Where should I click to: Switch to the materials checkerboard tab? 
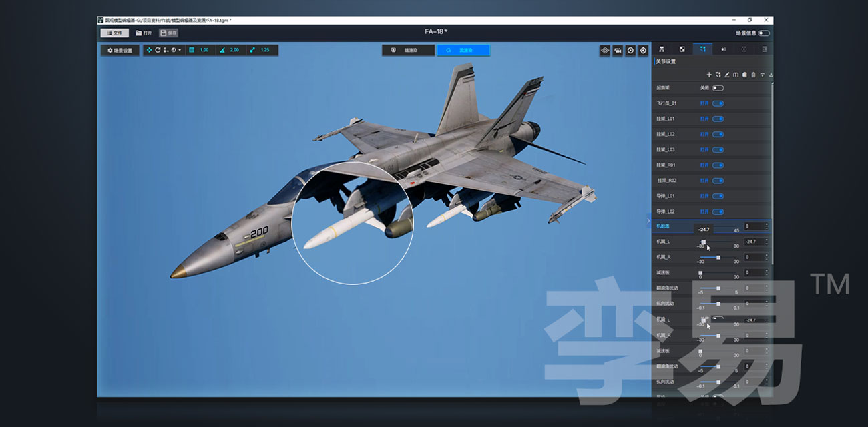point(682,49)
